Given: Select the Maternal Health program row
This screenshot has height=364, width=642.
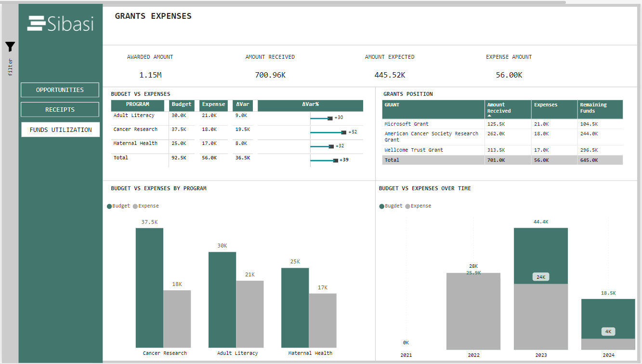Looking at the screenshot, I should pyautogui.click(x=237, y=146).
